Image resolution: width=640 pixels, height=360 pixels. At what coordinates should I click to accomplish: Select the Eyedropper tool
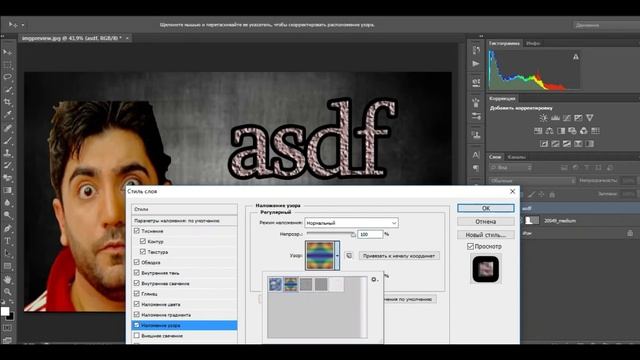click(x=7, y=115)
